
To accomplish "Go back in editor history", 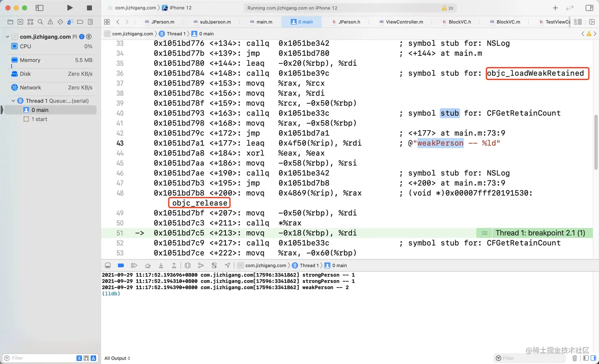I will click(x=118, y=22).
